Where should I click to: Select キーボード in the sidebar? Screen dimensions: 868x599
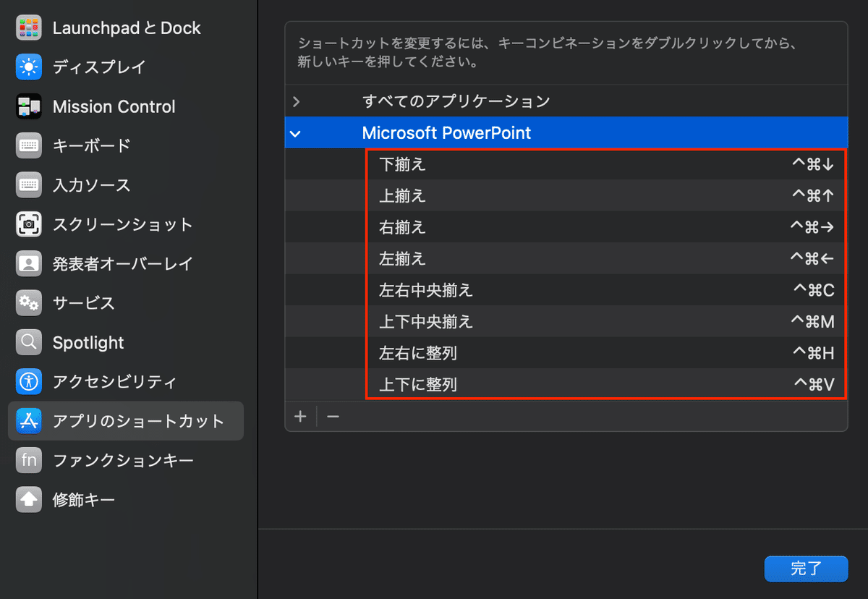(x=126, y=146)
